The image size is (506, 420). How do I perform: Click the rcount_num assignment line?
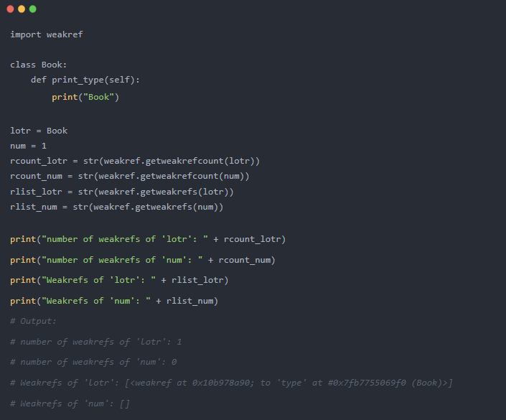[129, 176]
